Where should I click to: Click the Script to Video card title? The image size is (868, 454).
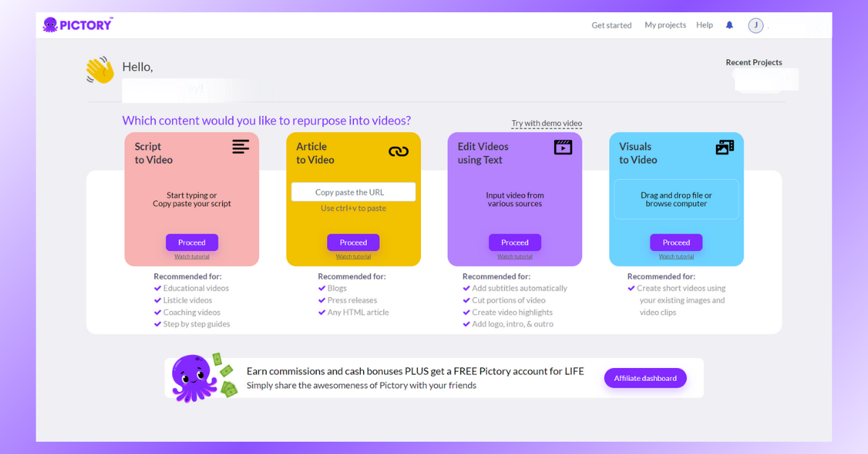(154, 153)
